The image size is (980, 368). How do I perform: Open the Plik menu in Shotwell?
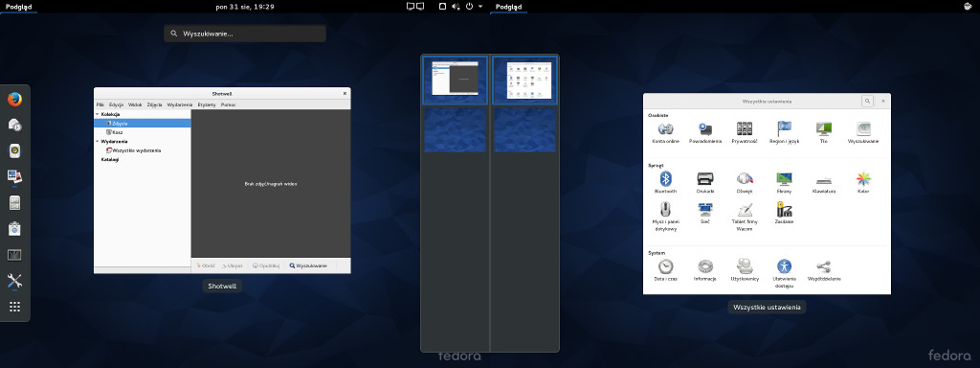click(x=100, y=104)
